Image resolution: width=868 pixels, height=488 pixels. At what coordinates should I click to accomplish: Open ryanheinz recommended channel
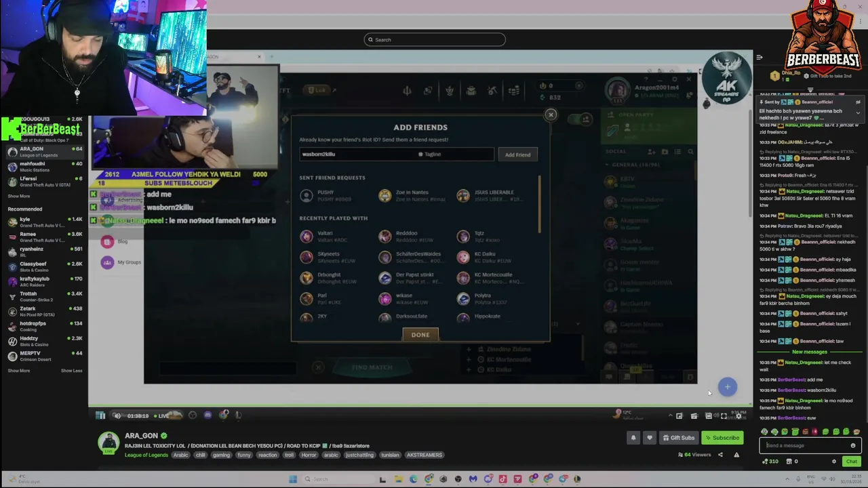pyautogui.click(x=44, y=252)
